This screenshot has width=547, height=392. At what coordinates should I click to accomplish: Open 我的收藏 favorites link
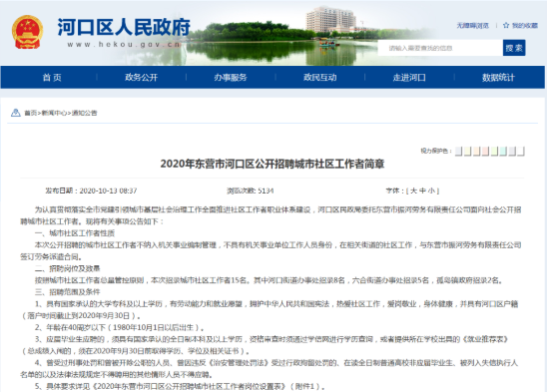[525, 26]
